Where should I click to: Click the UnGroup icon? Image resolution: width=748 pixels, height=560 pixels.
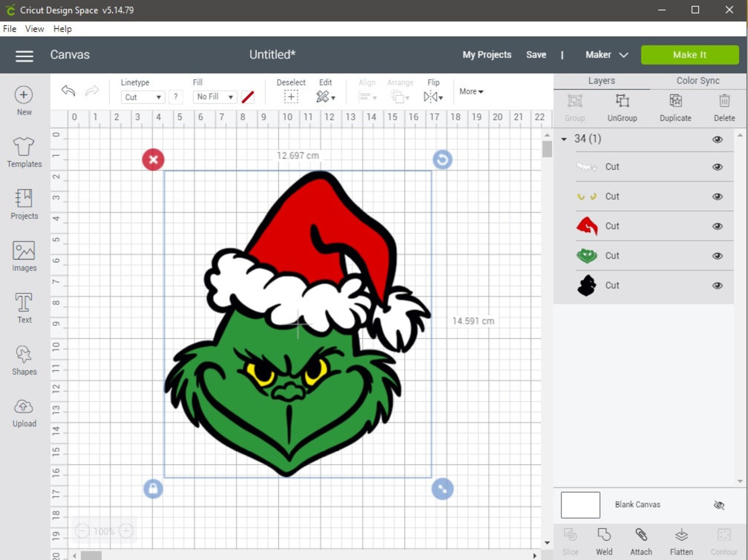(x=622, y=101)
